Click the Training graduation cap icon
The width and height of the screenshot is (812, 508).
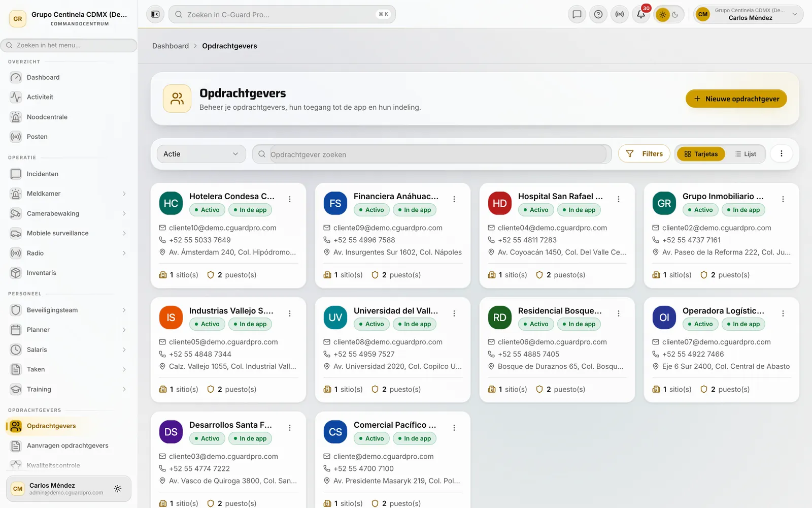point(16,389)
